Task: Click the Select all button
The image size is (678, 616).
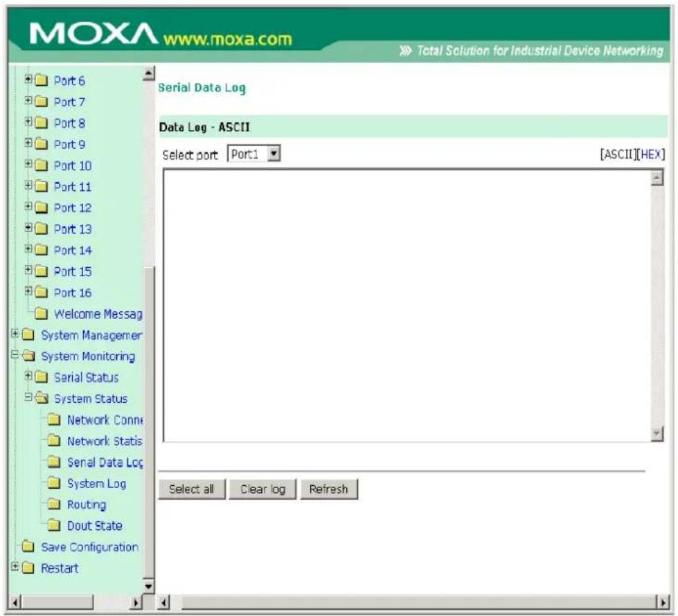Action: 192,489
